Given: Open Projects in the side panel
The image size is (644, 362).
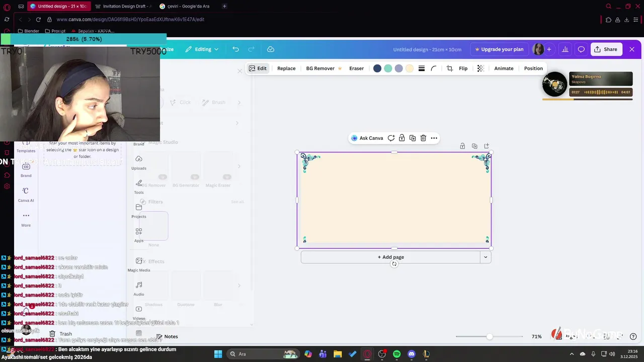Looking at the screenshot, I should (139, 211).
